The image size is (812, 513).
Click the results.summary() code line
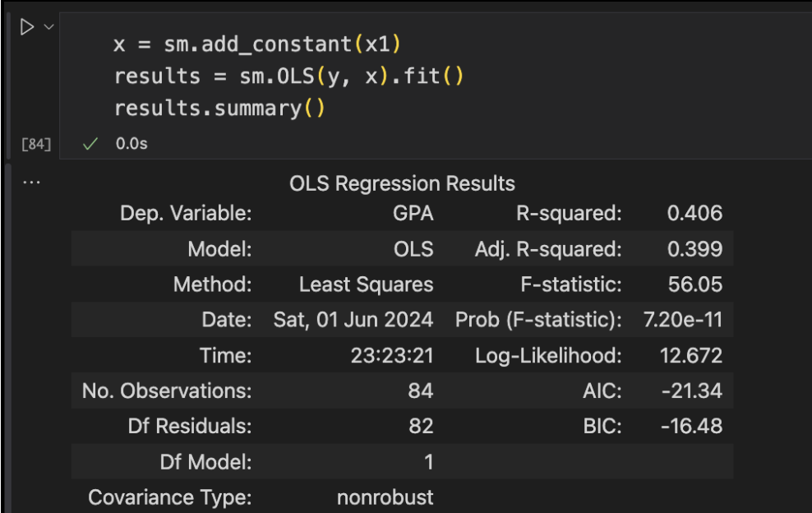(219, 109)
